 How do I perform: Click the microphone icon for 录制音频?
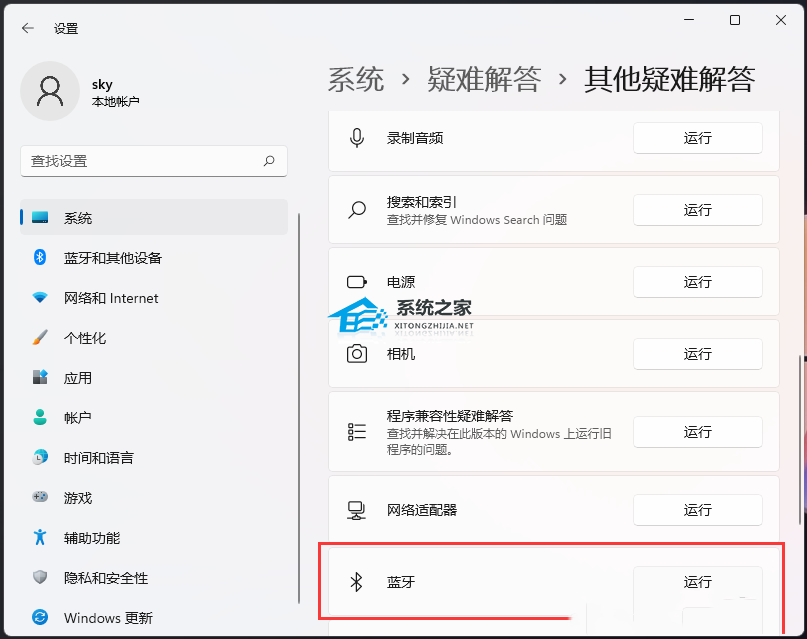357,138
